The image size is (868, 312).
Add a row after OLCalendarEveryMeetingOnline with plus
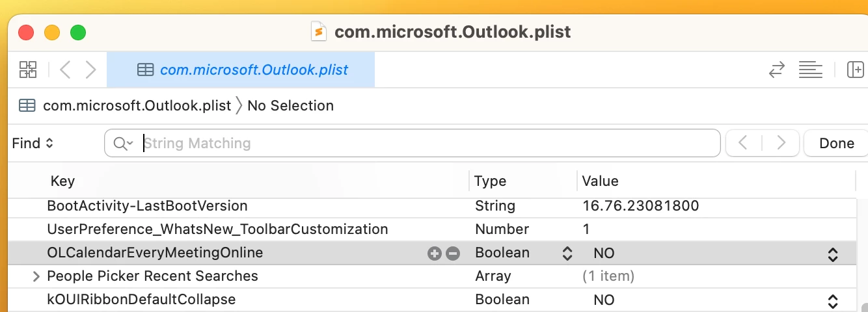click(434, 253)
